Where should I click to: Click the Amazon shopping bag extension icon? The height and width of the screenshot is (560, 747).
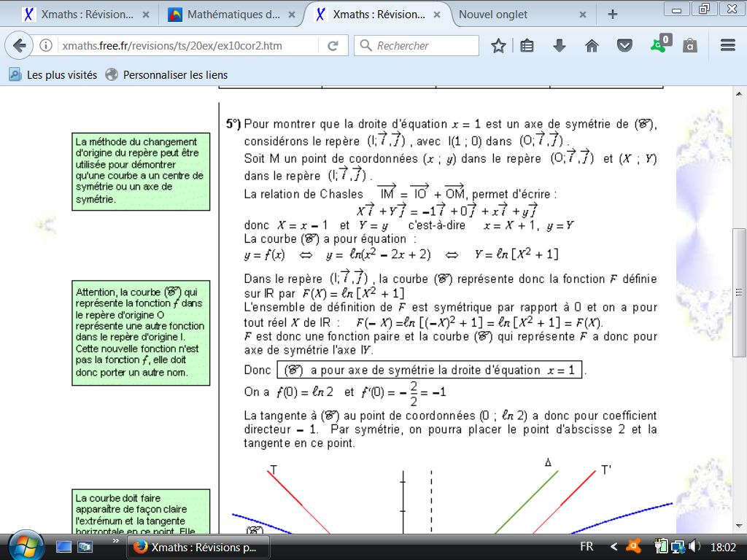[x=690, y=46]
